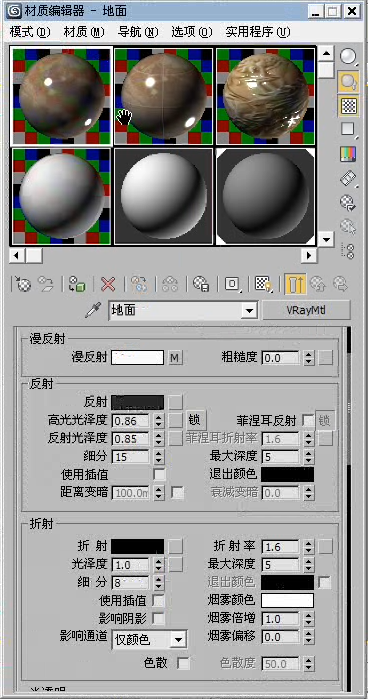
Task: Click the Make Unique icon
Action: 170,284
